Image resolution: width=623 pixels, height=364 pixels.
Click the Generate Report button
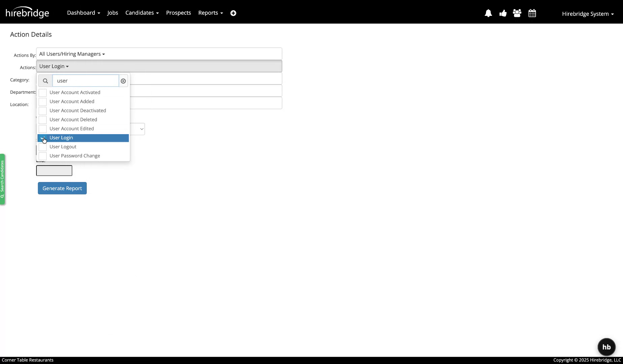[x=62, y=188]
